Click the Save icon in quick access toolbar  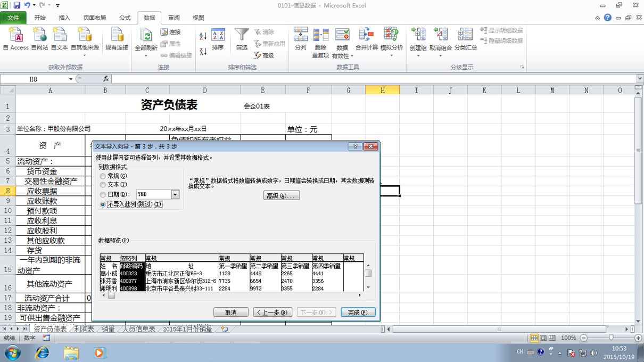click(x=16, y=5)
